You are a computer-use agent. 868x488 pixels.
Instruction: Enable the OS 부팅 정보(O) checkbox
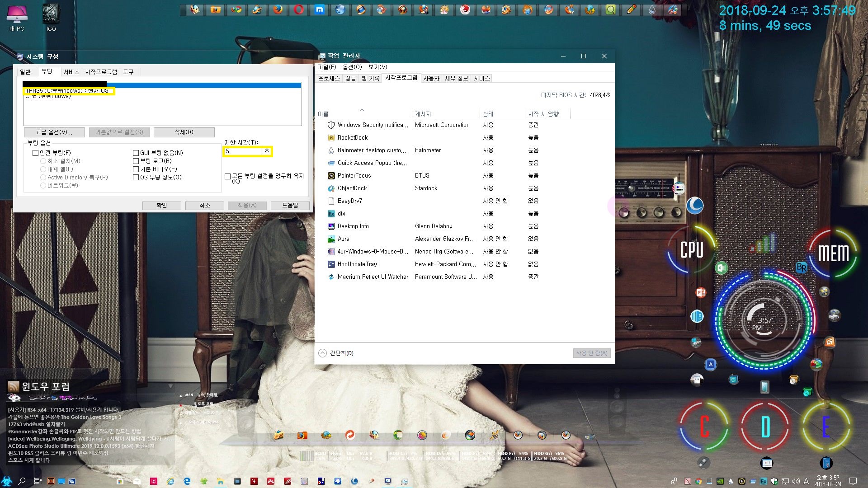tap(136, 177)
